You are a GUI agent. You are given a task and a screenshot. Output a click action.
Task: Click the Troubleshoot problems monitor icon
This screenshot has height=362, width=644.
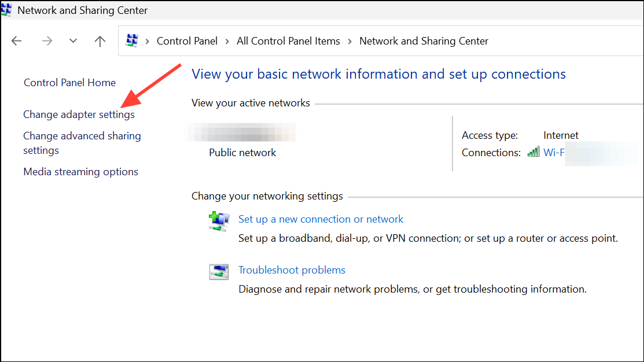pyautogui.click(x=219, y=272)
